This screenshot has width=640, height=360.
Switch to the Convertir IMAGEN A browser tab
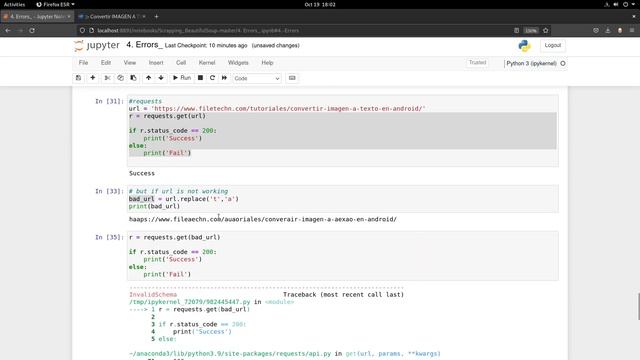point(112,17)
